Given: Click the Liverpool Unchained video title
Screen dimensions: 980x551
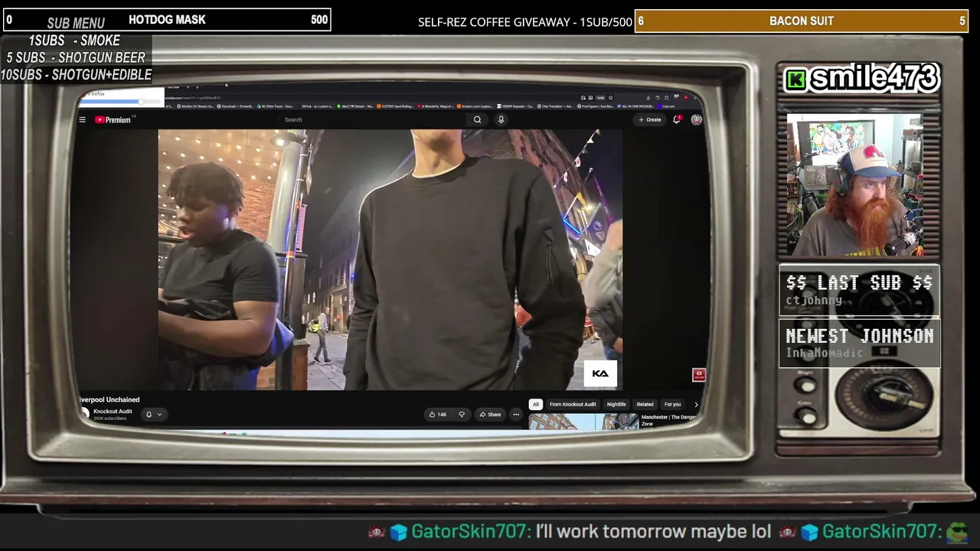Looking at the screenshot, I should 109,399.
